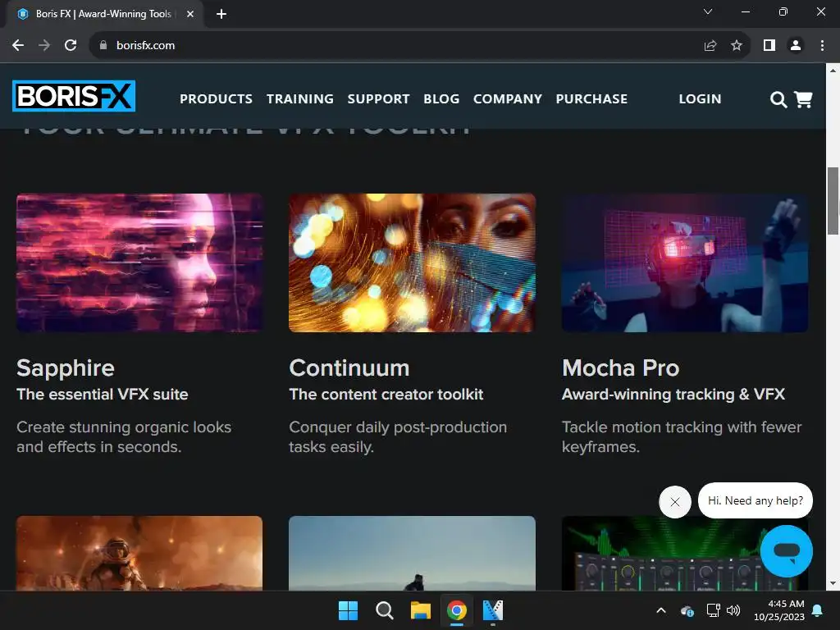The image size is (840, 630).
Task: Dismiss the help chat popup
Action: [x=675, y=502]
